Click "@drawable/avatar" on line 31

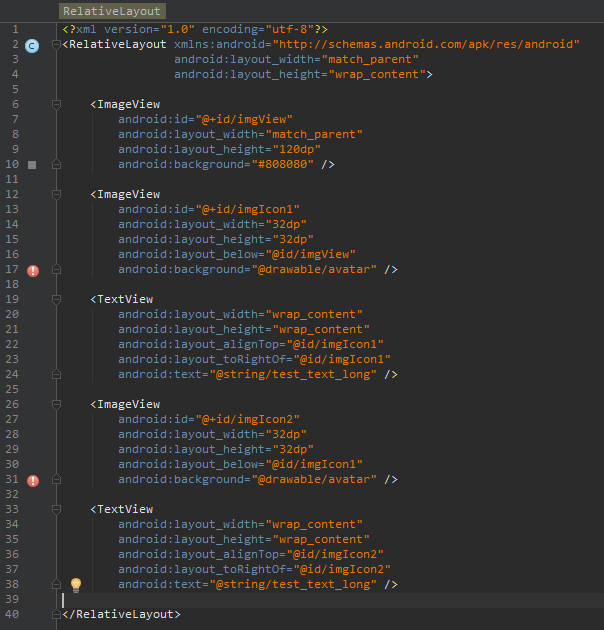click(314, 479)
